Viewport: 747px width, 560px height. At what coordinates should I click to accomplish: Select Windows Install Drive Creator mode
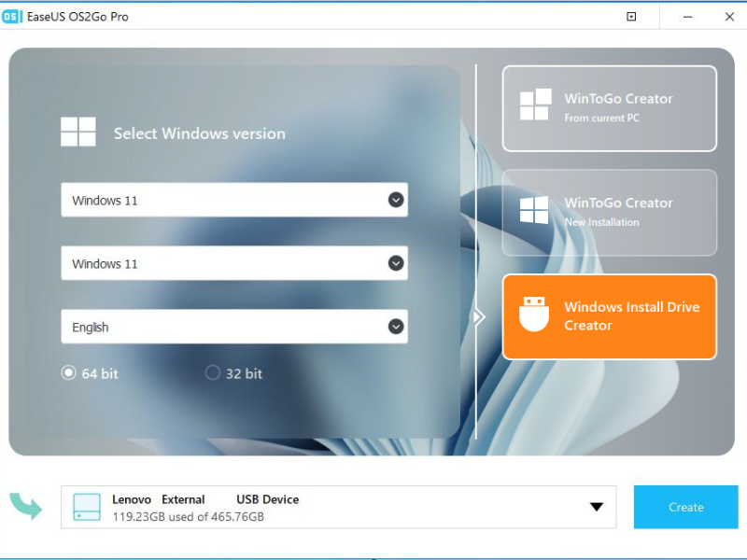click(x=610, y=316)
